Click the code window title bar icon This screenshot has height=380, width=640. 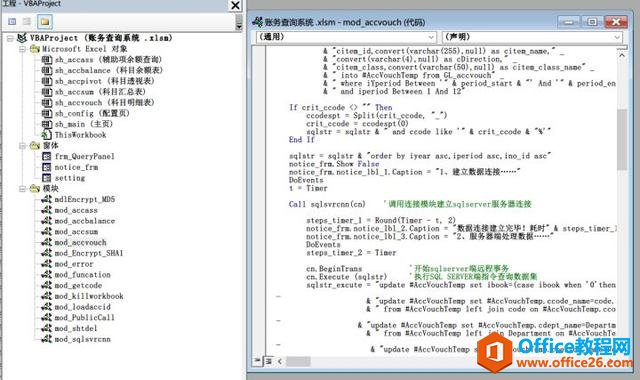(258, 22)
